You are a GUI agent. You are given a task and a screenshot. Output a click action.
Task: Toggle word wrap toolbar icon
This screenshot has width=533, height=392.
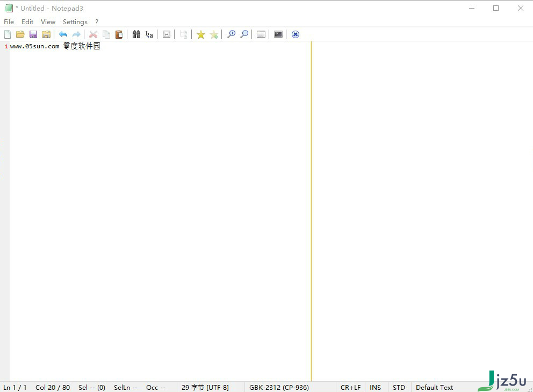[x=167, y=34]
